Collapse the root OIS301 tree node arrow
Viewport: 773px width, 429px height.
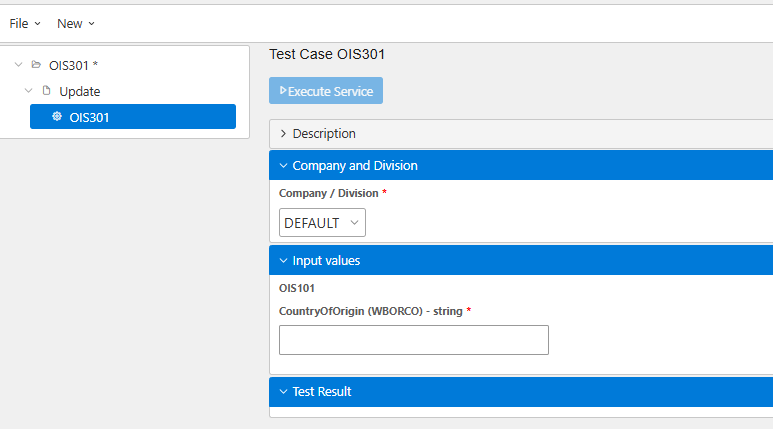pos(18,65)
